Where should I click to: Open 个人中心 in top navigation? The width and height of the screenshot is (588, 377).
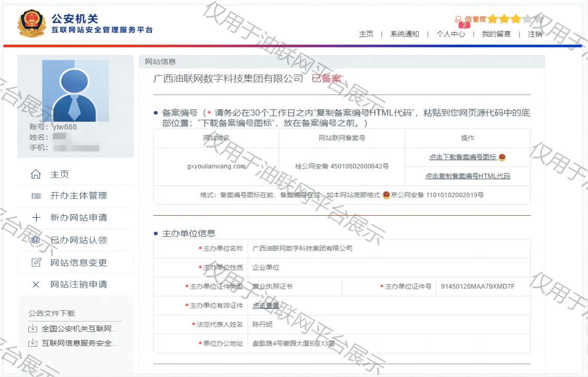coord(450,34)
